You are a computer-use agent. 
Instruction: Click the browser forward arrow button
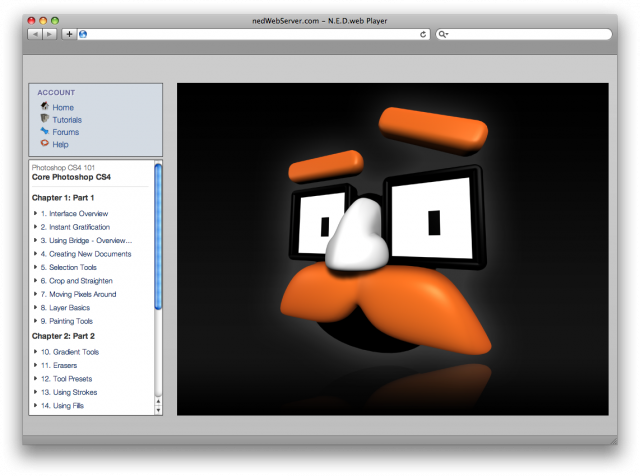49,34
